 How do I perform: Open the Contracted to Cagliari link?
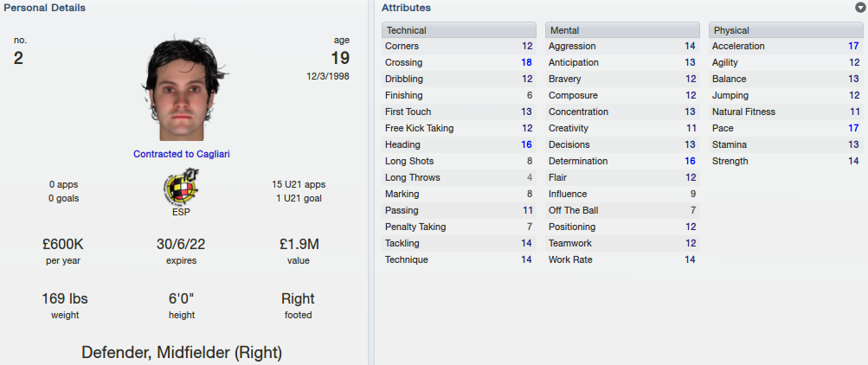point(182,154)
